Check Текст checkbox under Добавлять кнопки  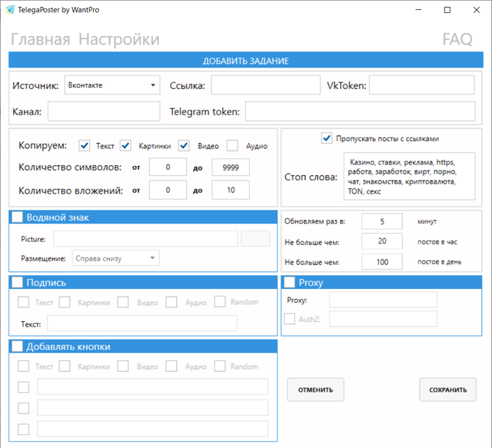coord(24,366)
